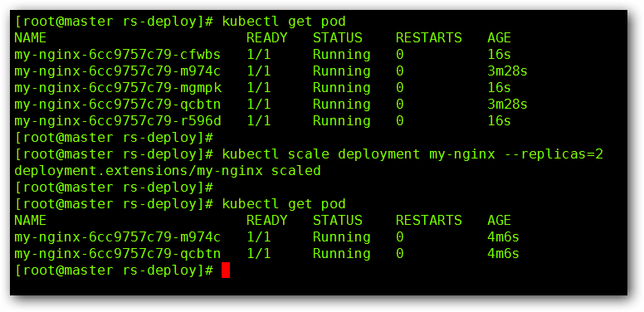Click my-nginx-6cc9757c79-qcbtn in the second listing
Image resolution: width=644 pixels, height=312 pixels.
118,254
